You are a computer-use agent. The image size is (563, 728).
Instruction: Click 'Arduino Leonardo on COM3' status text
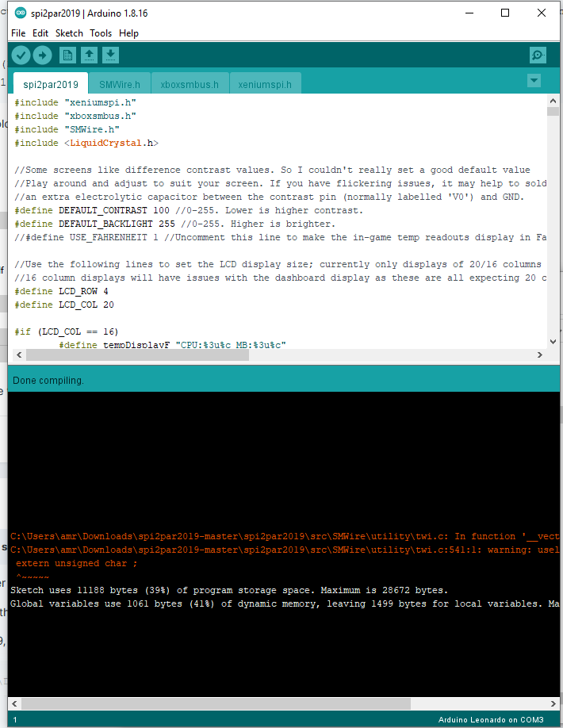coord(491,719)
